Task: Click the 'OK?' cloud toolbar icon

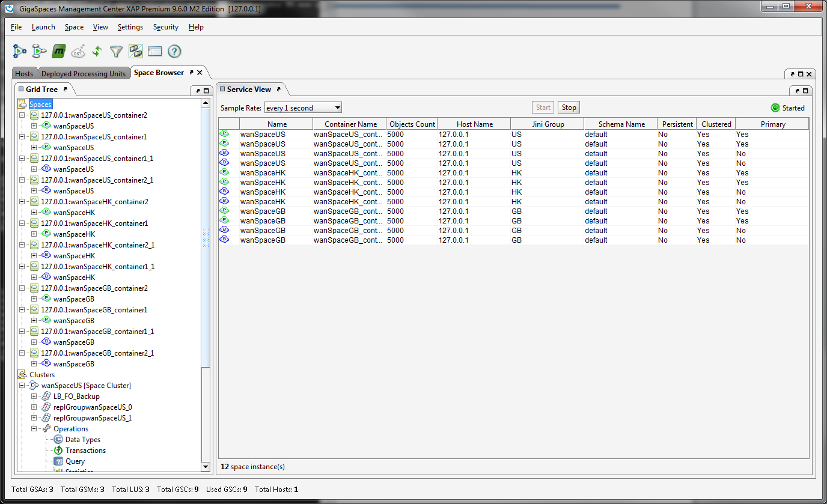Action: pyautogui.click(x=78, y=52)
